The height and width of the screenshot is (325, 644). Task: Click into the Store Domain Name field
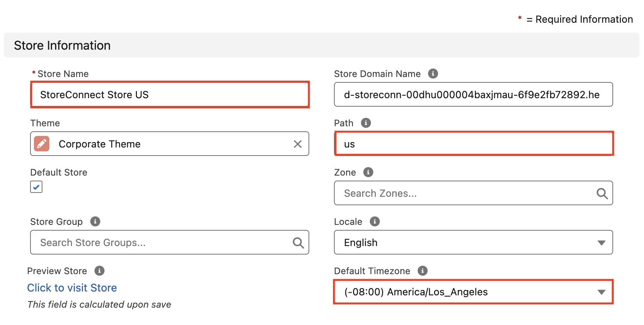[x=474, y=94]
